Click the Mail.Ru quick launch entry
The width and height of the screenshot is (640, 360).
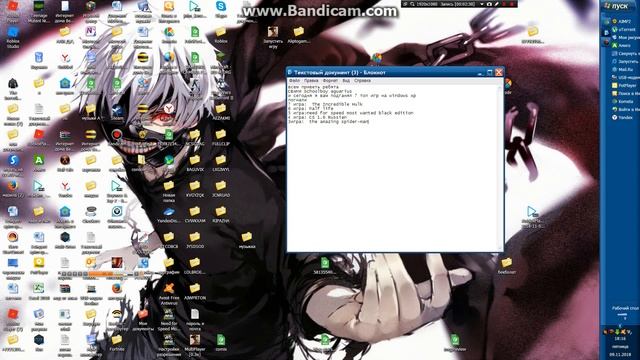[x=622, y=69]
